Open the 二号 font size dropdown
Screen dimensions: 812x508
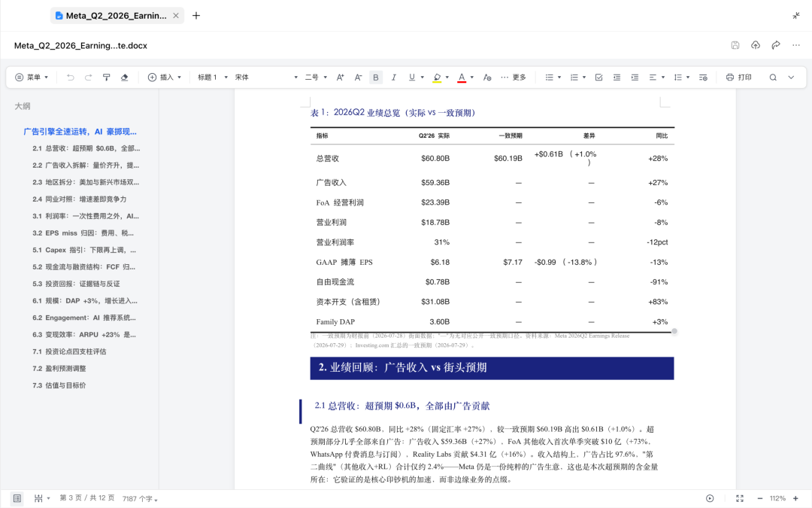316,78
